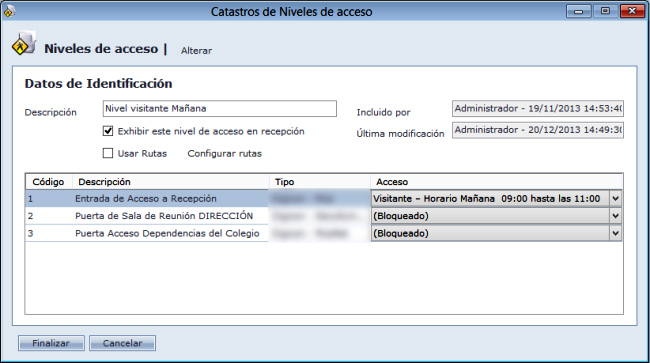This screenshot has width=650, height=363.
Task: Click code cell '3' in the table
Action: coord(30,233)
